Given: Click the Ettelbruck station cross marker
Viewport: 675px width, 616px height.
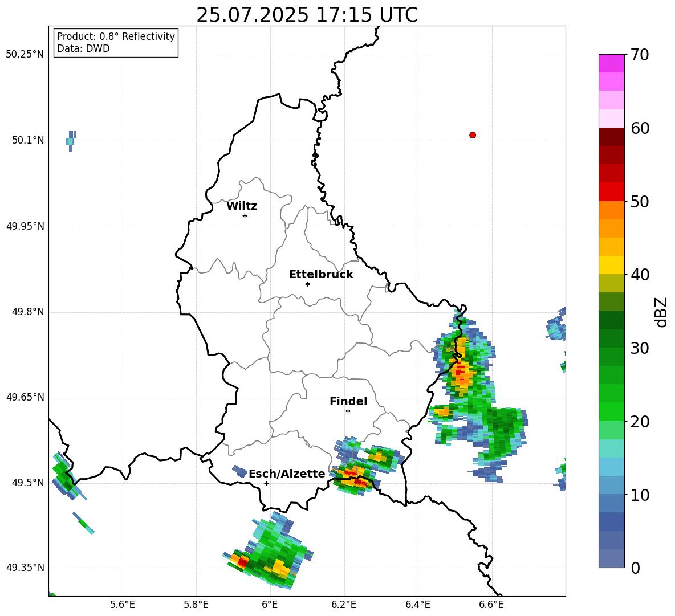Looking at the screenshot, I should click(307, 284).
